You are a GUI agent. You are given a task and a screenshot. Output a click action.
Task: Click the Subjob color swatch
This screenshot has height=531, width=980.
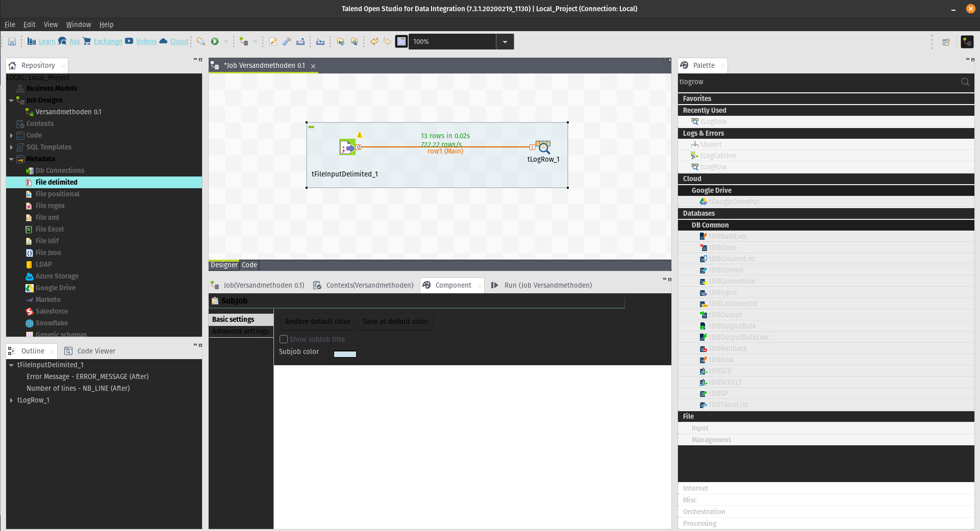(345, 354)
